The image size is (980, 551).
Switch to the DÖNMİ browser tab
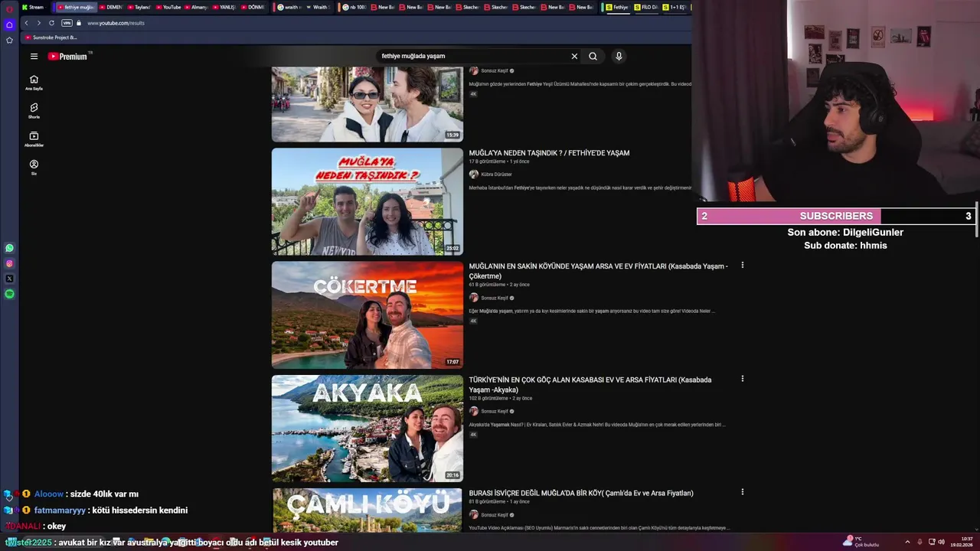[252, 7]
